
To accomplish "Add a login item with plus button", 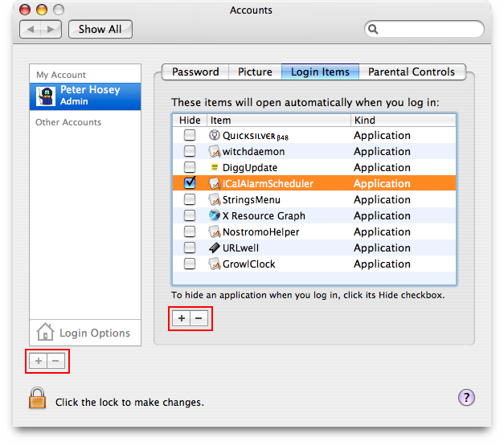I will pos(182,318).
